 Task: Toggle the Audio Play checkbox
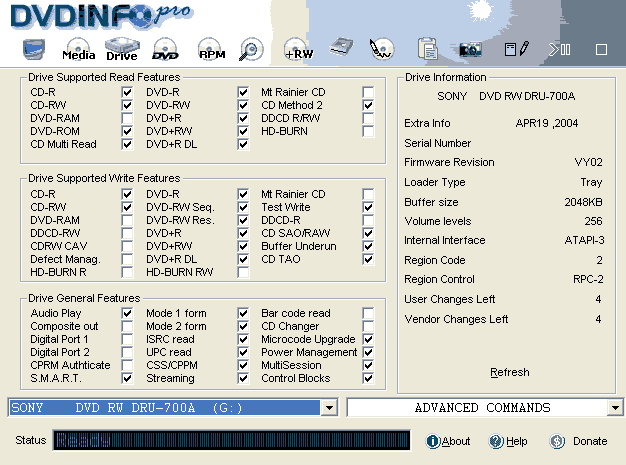coord(127,313)
